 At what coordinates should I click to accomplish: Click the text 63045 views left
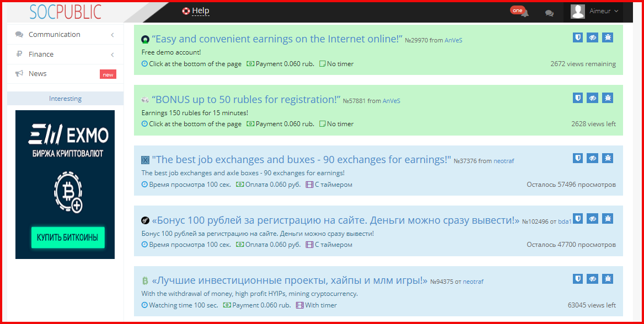592,305
